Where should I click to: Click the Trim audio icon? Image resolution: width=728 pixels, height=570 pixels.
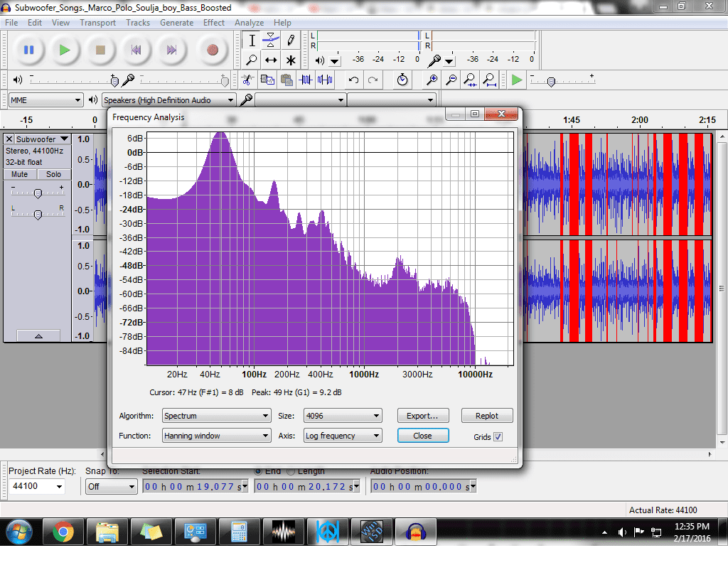[306, 80]
